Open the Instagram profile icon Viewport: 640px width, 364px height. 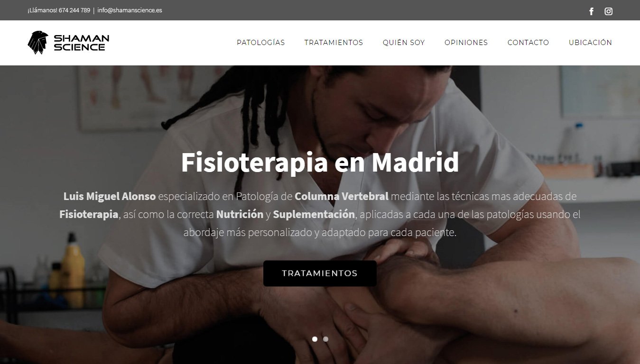tap(609, 11)
